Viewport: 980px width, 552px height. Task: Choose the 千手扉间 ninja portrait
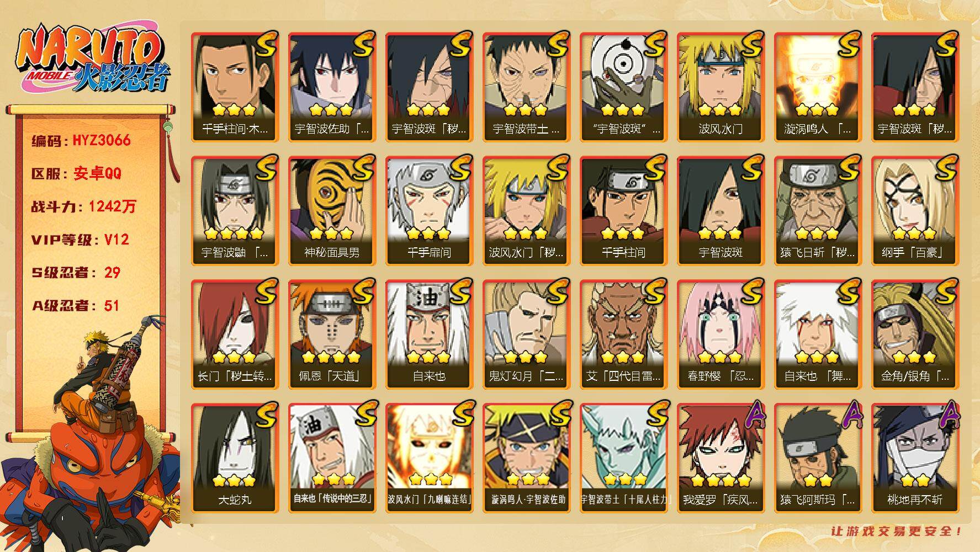429,211
